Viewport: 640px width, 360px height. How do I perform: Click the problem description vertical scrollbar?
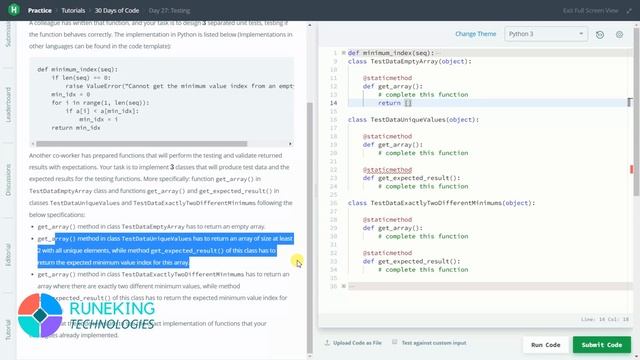pos(309,227)
